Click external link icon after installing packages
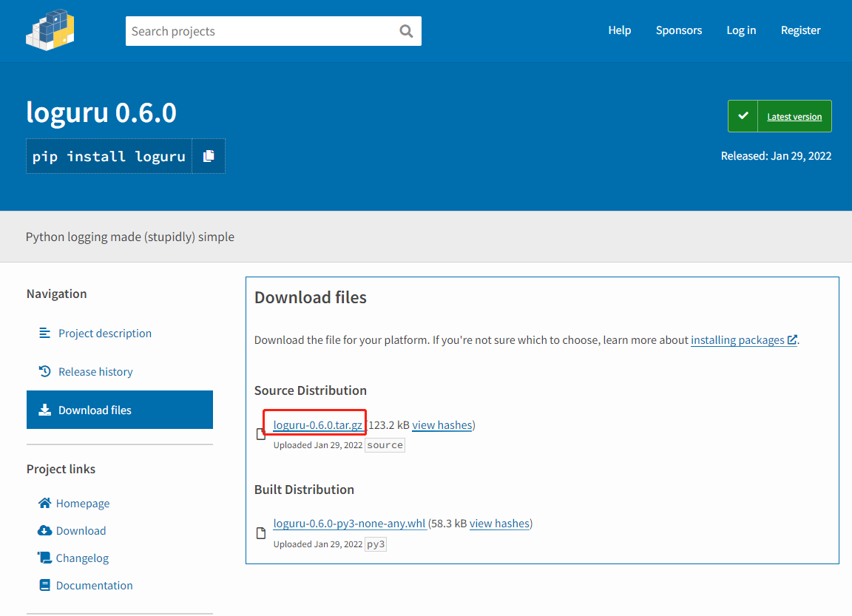The height and width of the screenshot is (616, 852). pos(792,340)
